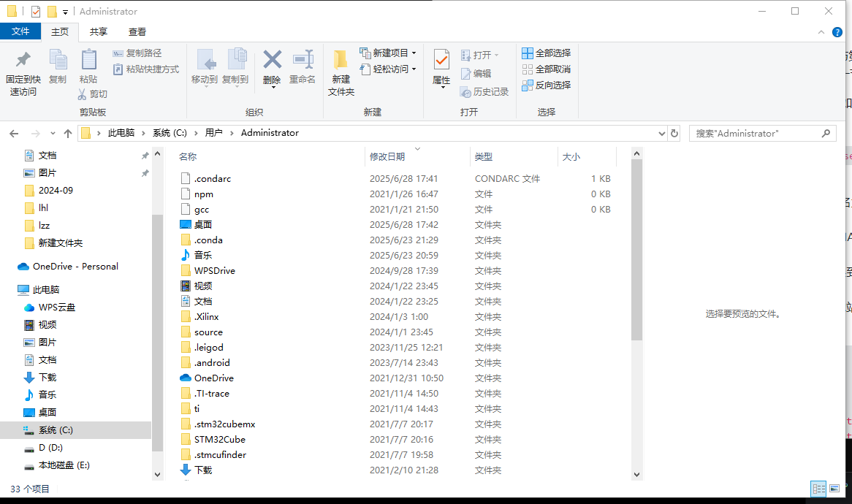
Task: Click the Edit ribbon button
Action: [476, 73]
